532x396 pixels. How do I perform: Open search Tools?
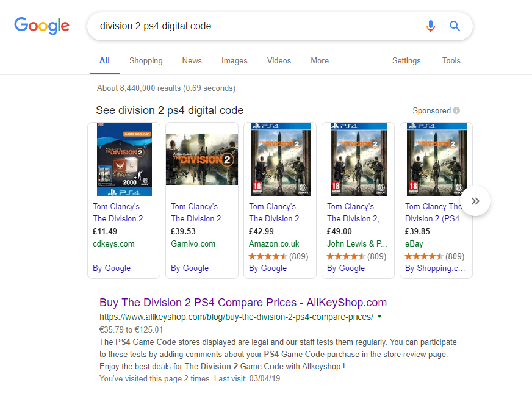[x=451, y=61]
